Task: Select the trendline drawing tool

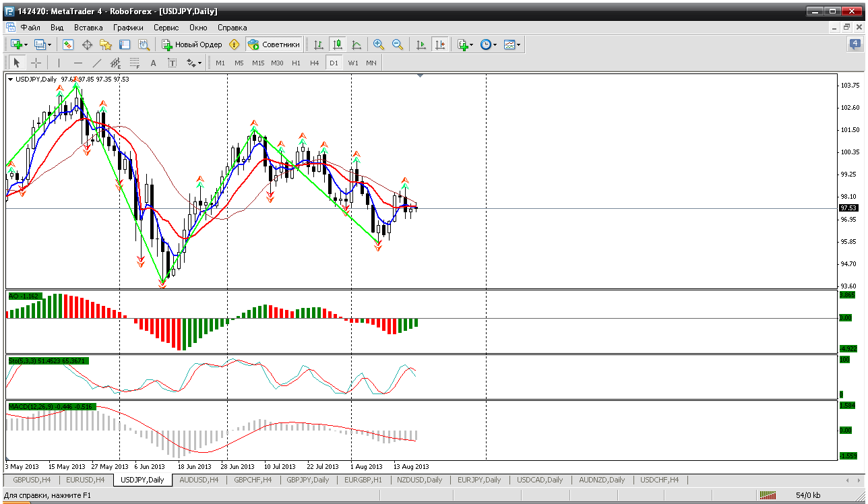Action: click(x=96, y=63)
